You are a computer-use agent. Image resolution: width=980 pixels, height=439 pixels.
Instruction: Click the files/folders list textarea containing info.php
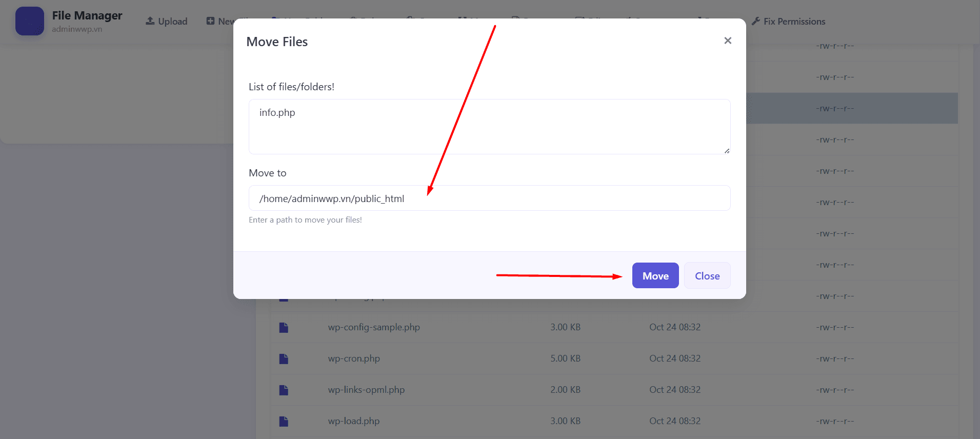(489, 127)
